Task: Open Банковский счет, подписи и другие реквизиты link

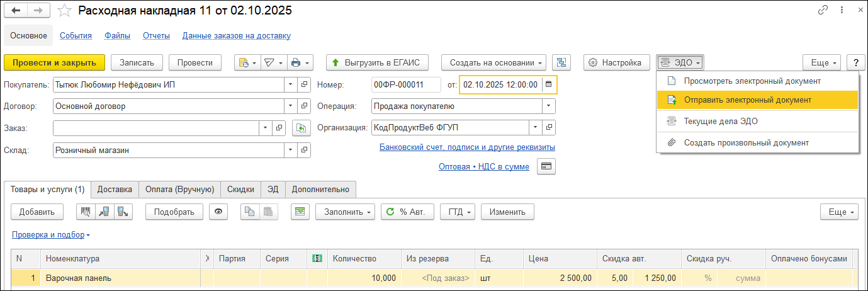Action: [466, 147]
